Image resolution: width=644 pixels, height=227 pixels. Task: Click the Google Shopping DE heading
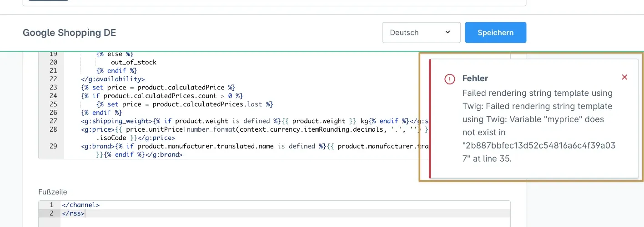[x=69, y=33]
